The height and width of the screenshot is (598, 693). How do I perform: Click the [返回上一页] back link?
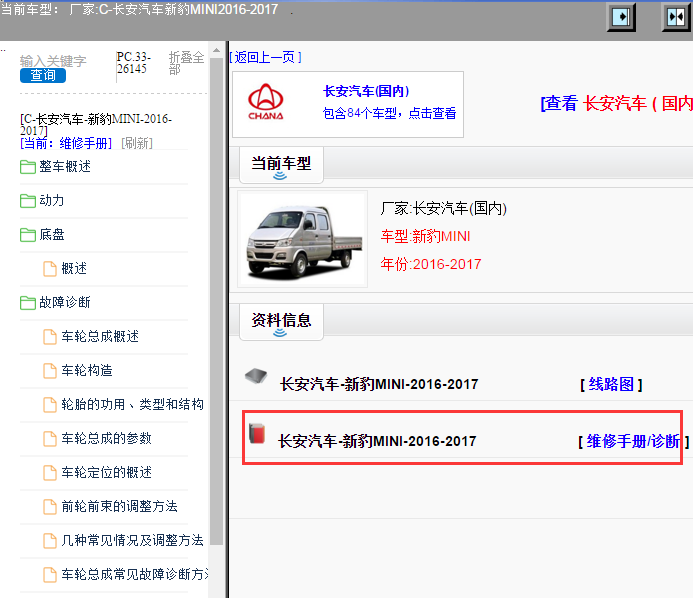266,57
